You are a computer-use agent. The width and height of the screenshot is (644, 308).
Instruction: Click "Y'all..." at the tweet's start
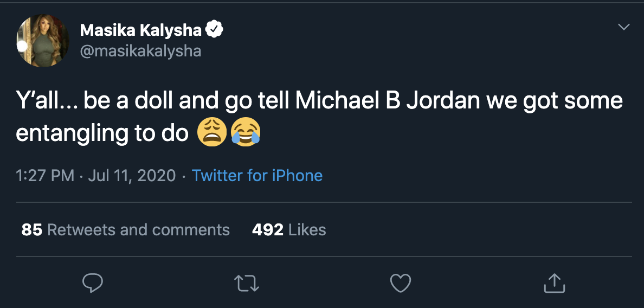[x=46, y=102]
